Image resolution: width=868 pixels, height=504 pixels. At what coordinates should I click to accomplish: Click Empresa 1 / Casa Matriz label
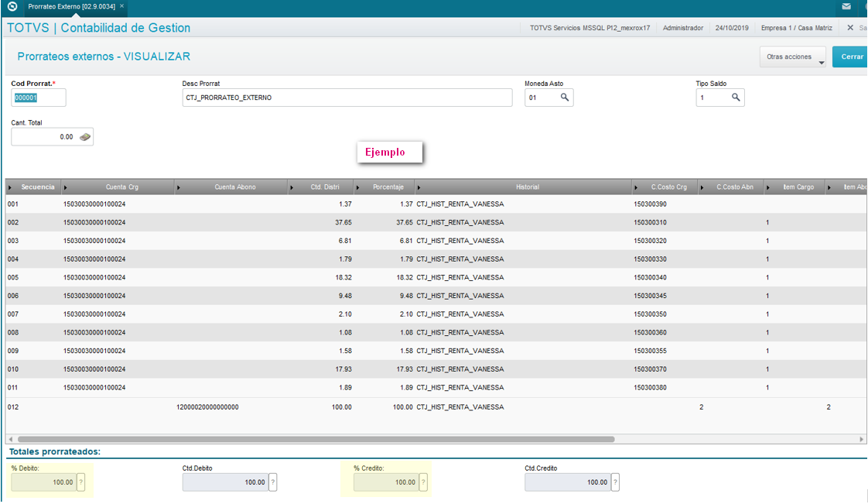click(x=797, y=28)
